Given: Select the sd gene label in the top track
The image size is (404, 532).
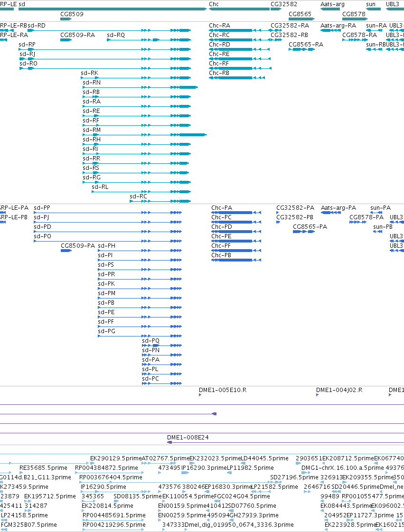Looking at the screenshot, I should pos(22,4).
